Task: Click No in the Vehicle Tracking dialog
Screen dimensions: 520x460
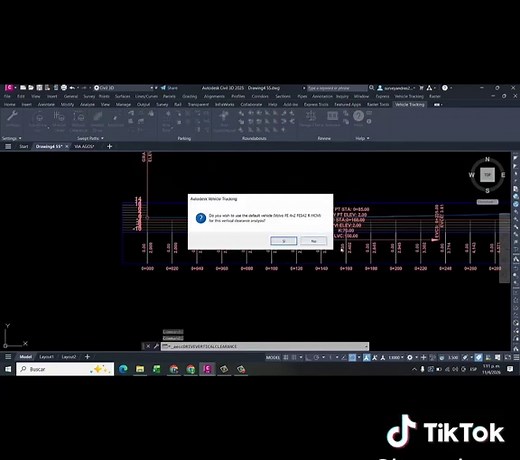Action: pos(313,241)
